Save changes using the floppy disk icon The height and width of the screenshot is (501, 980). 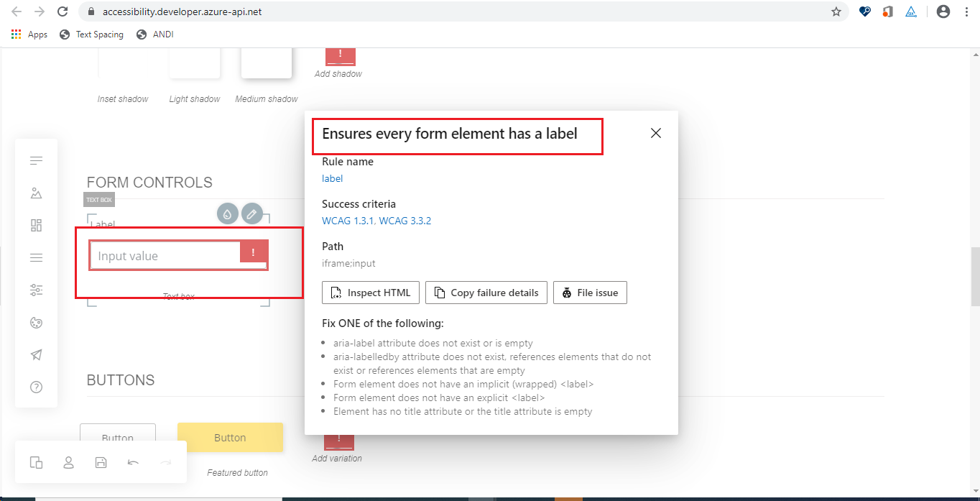101,462
